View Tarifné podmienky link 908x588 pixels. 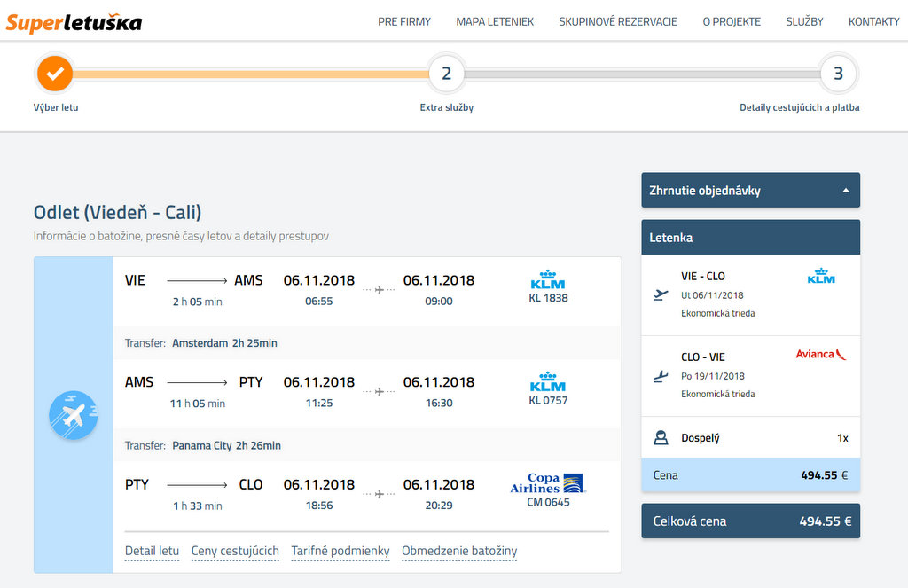point(340,551)
